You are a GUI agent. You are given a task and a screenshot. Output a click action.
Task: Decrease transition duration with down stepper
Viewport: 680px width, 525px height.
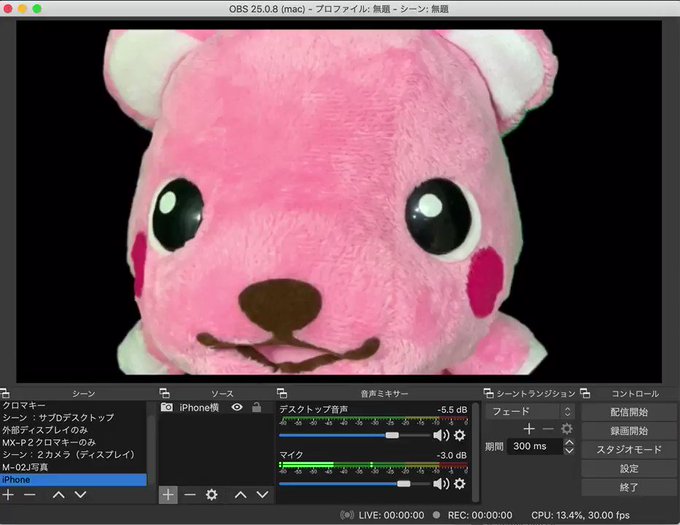569,450
